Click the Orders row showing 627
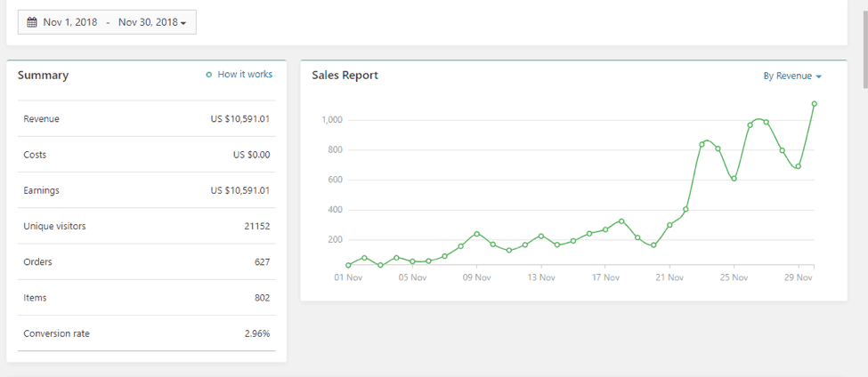 tap(146, 262)
